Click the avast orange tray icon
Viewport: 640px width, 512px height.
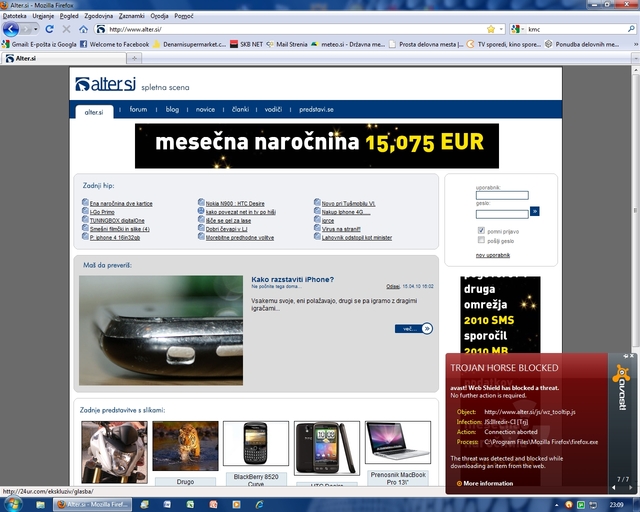tap(569, 505)
